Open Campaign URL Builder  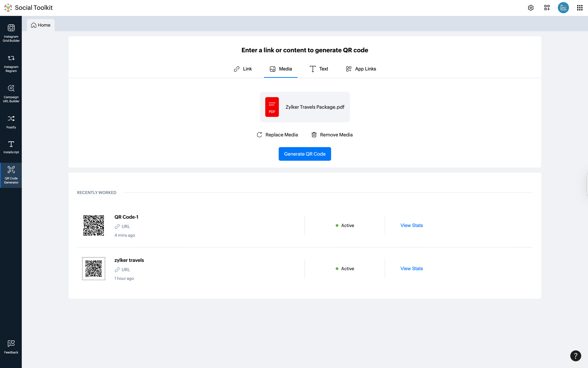(x=11, y=93)
